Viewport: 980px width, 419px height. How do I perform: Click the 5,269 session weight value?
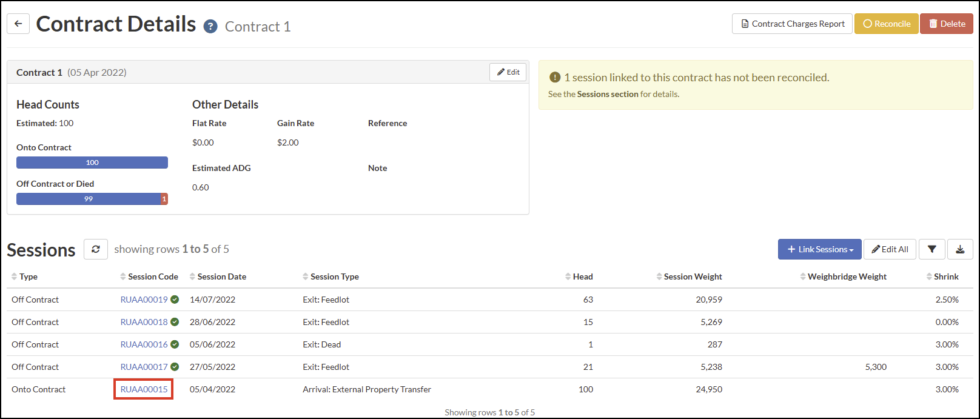coord(711,322)
